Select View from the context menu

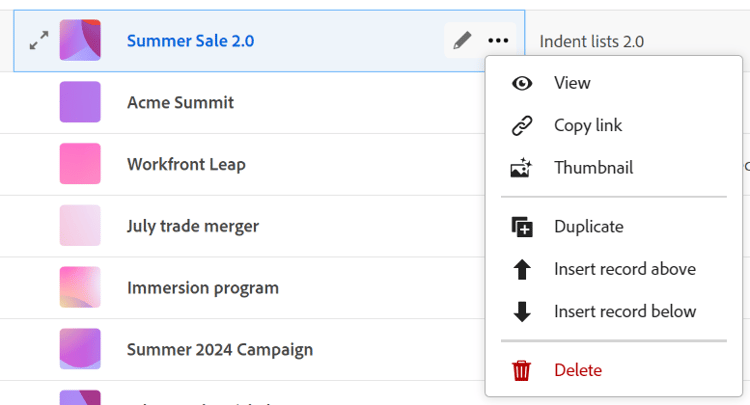(x=572, y=83)
